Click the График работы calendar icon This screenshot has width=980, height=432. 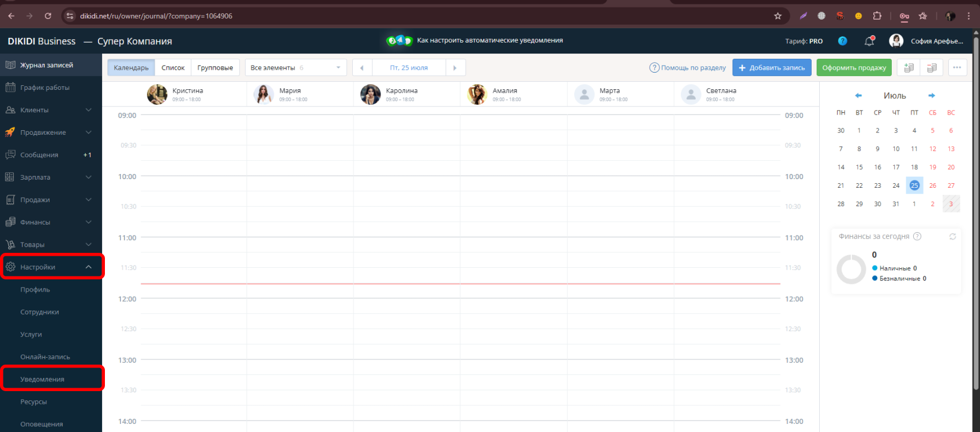tap(10, 88)
